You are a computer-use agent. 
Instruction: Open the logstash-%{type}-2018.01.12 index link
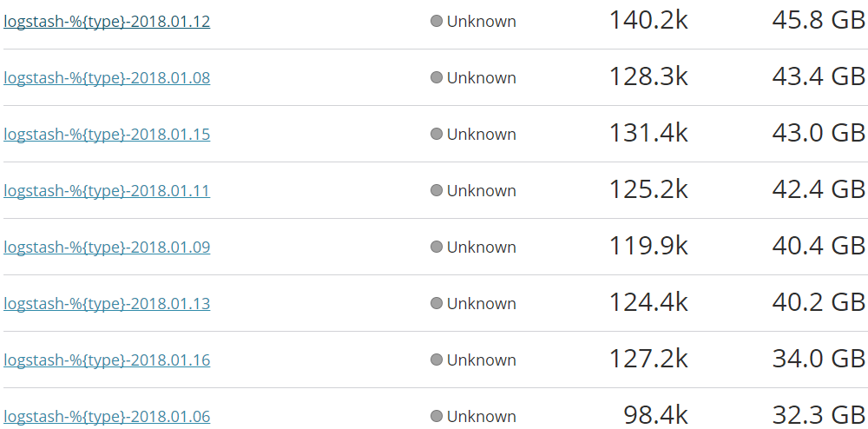point(107,22)
